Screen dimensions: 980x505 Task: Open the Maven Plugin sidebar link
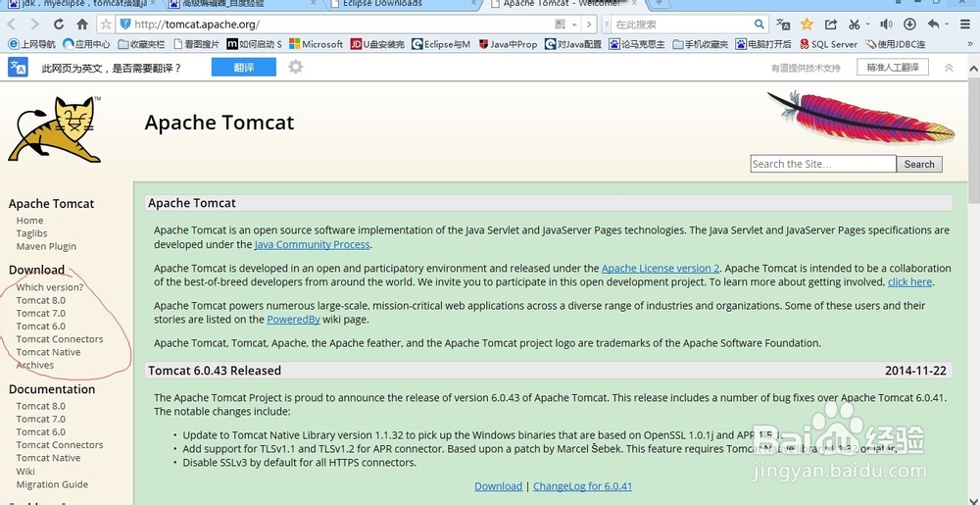coord(46,246)
